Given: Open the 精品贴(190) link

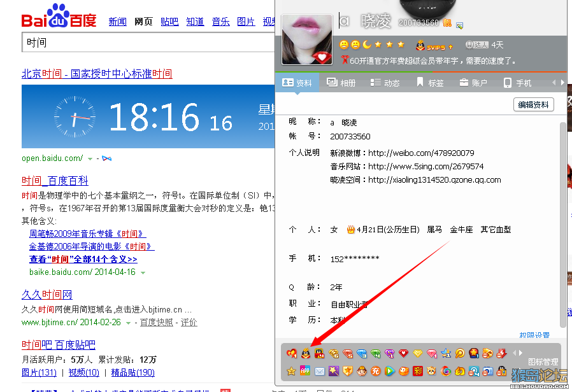Looking at the screenshot, I should (132, 372).
